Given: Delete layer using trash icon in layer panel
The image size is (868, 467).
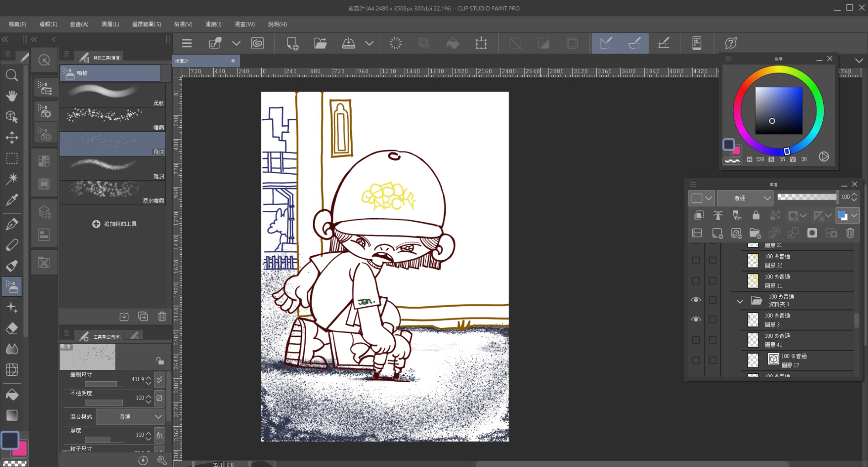Looking at the screenshot, I should coord(850,233).
